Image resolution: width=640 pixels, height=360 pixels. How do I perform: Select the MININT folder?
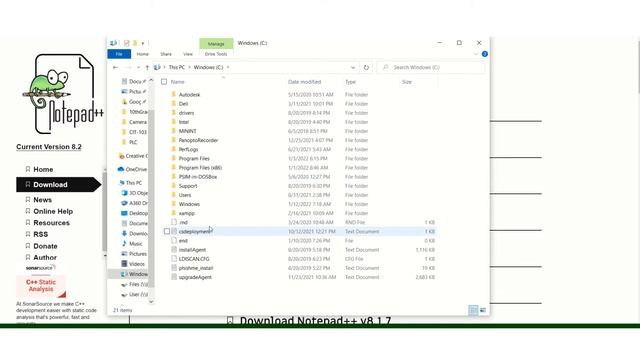click(187, 131)
